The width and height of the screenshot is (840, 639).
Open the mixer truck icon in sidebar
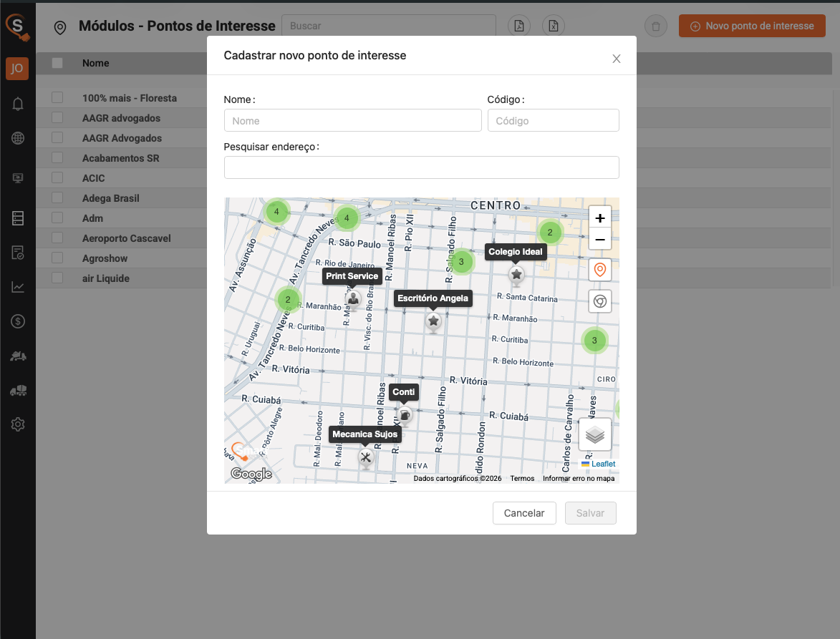pyautogui.click(x=18, y=391)
